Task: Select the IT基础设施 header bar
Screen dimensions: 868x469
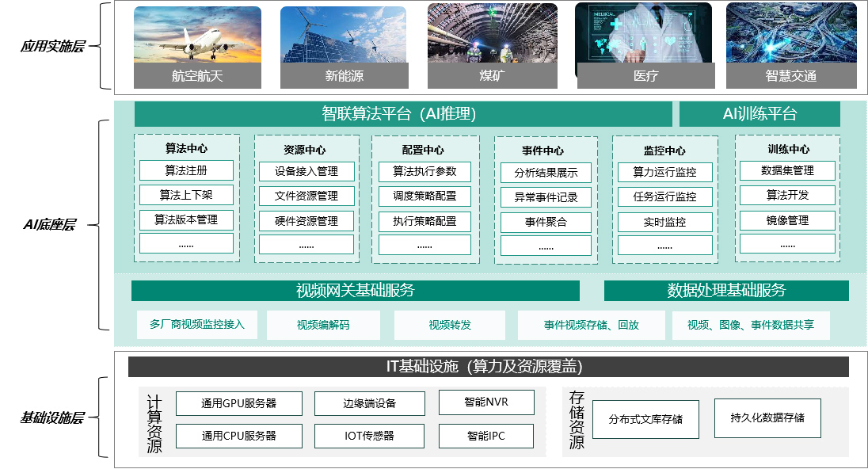Action: coord(488,367)
